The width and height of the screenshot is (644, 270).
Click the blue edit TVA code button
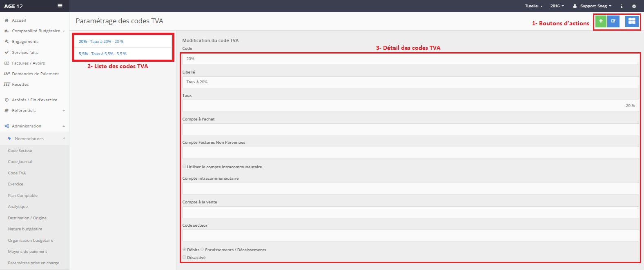[613, 21]
